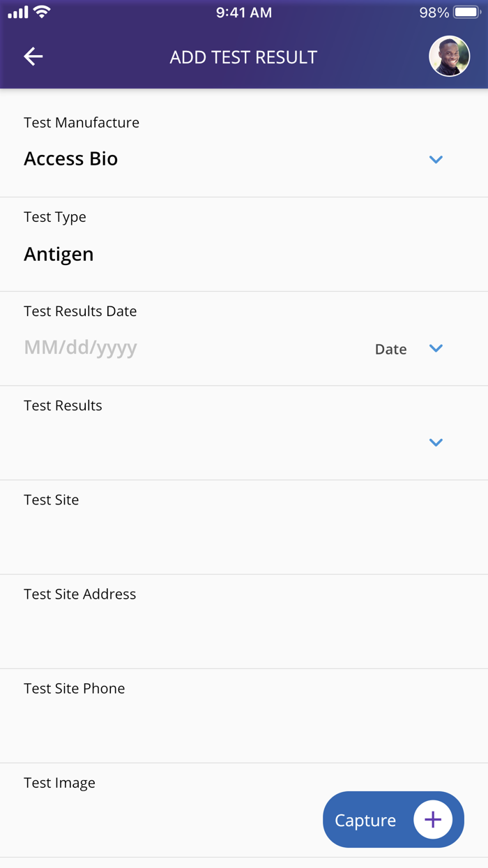
Task: Open the Test Results Date picker chevron
Action: [x=436, y=348]
